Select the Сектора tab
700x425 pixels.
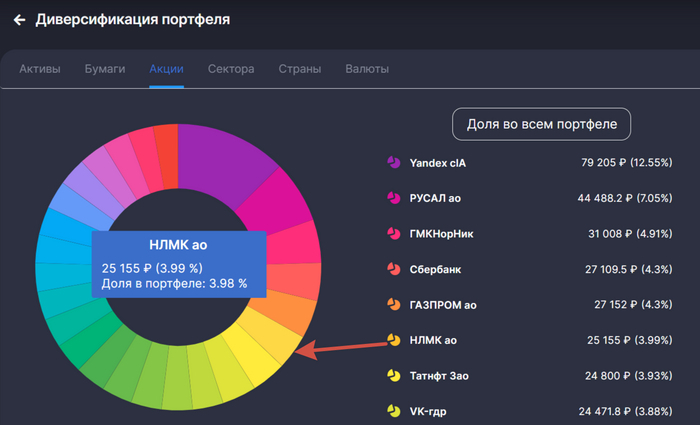pos(231,69)
